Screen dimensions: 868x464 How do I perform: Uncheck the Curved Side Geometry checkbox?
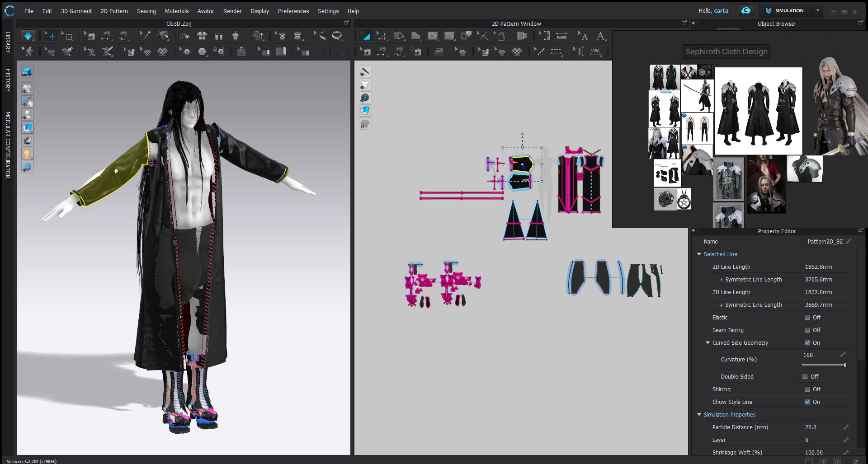[807, 343]
